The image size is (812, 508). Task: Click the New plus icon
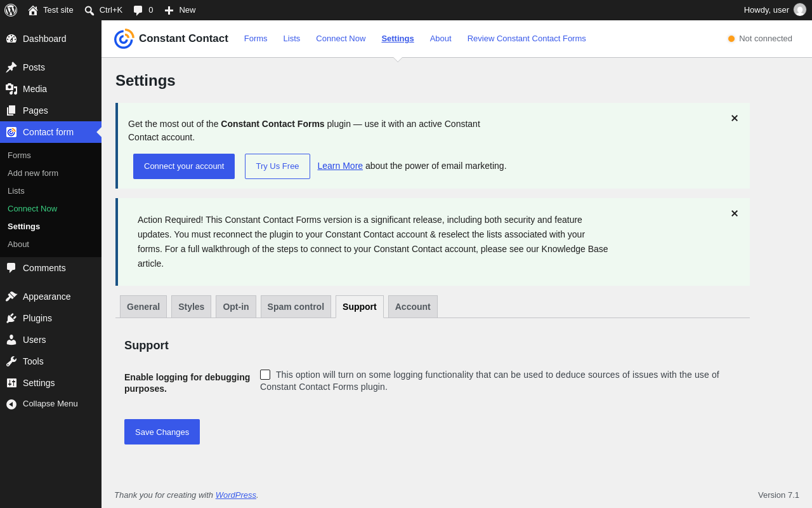(x=169, y=10)
